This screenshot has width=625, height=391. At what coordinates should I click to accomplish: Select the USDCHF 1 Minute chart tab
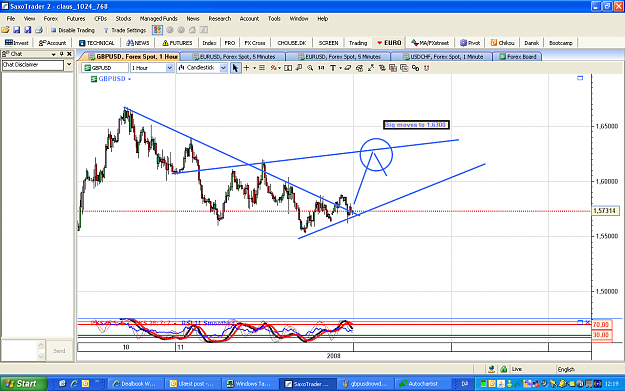(442, 57)
